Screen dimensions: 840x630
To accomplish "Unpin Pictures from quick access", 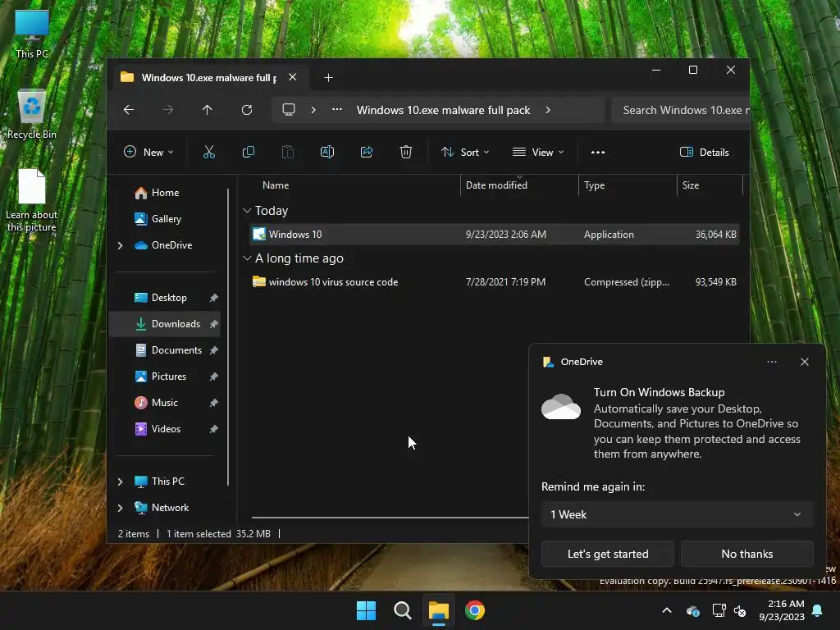I will click(214, 376).
